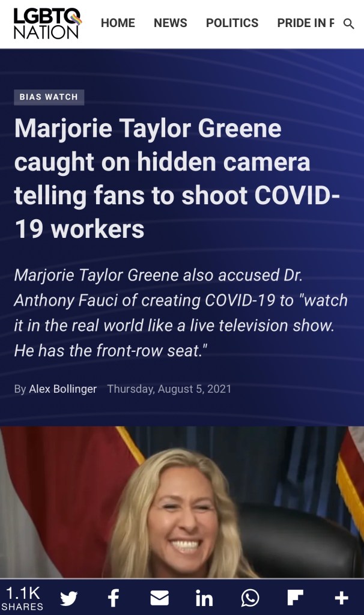Go to the HOME menu item
Image resolution: width=364 pixels, height=615 pixels.
tap(118, 23)
